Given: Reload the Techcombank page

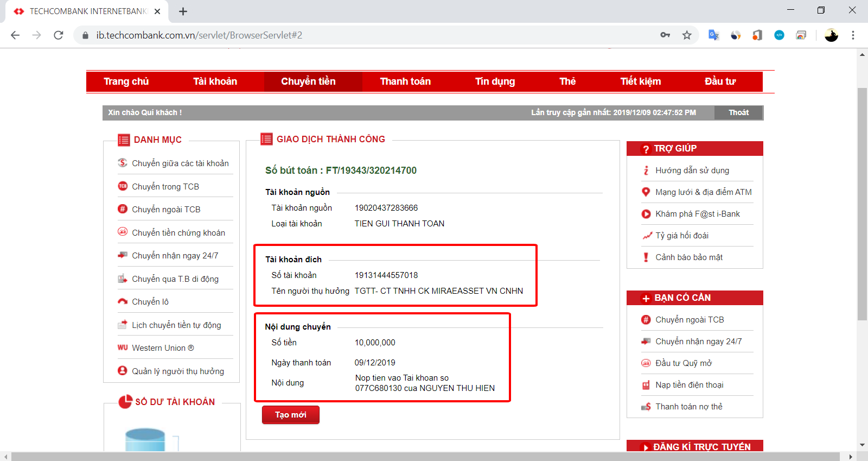Looking at the screenshot, I should coord(59,35).
